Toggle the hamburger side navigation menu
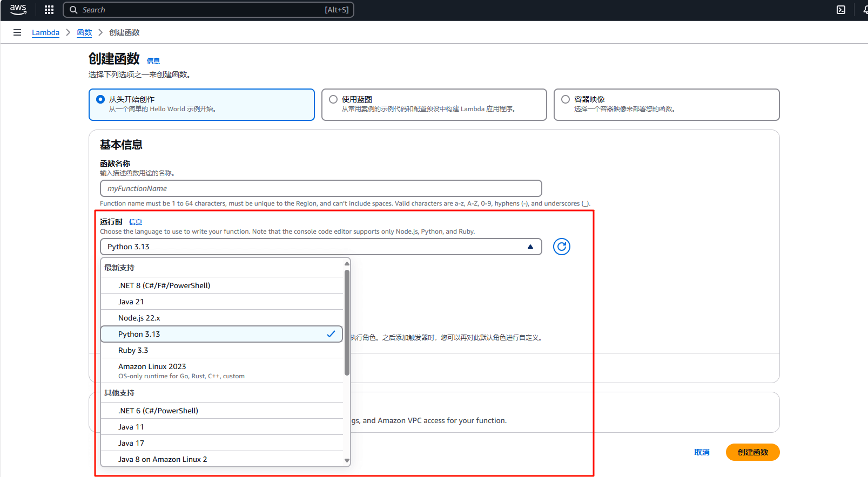Viewport: 868px width, 477px height. [17, 32]
